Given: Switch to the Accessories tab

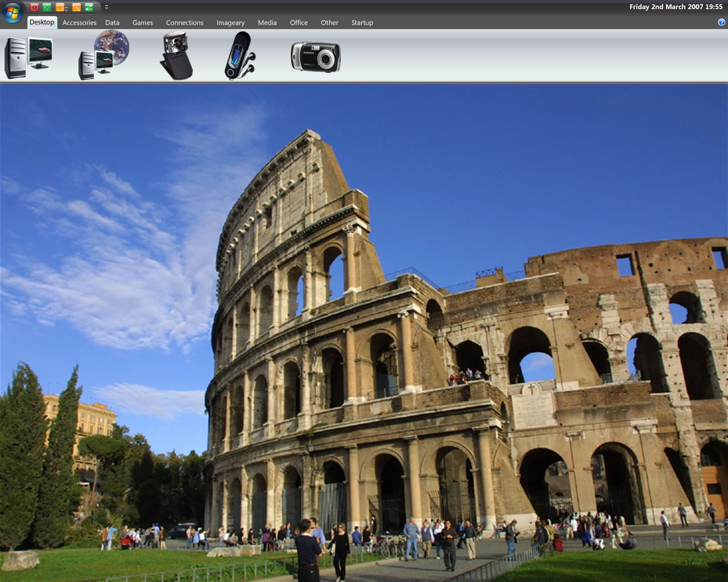Looking at the screenshot, I should (80, 23).
